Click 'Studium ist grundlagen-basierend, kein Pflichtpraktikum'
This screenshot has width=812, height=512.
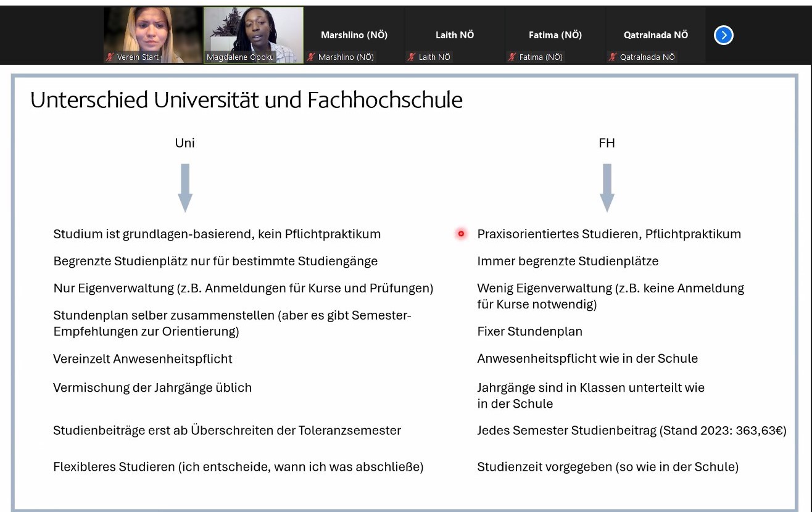[x=217, y=234]
